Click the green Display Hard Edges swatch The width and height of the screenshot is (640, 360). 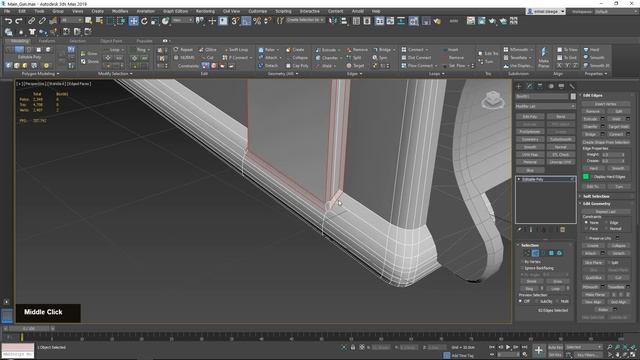pos(586,176)
